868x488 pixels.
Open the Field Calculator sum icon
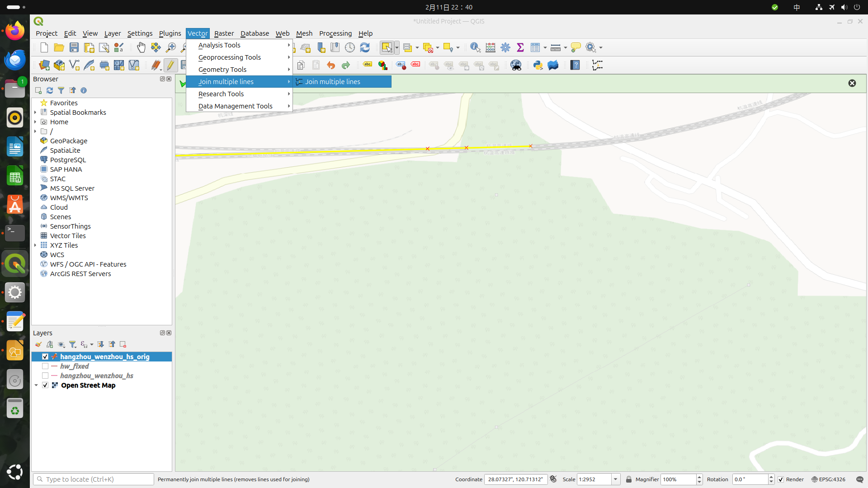(520, 47)
